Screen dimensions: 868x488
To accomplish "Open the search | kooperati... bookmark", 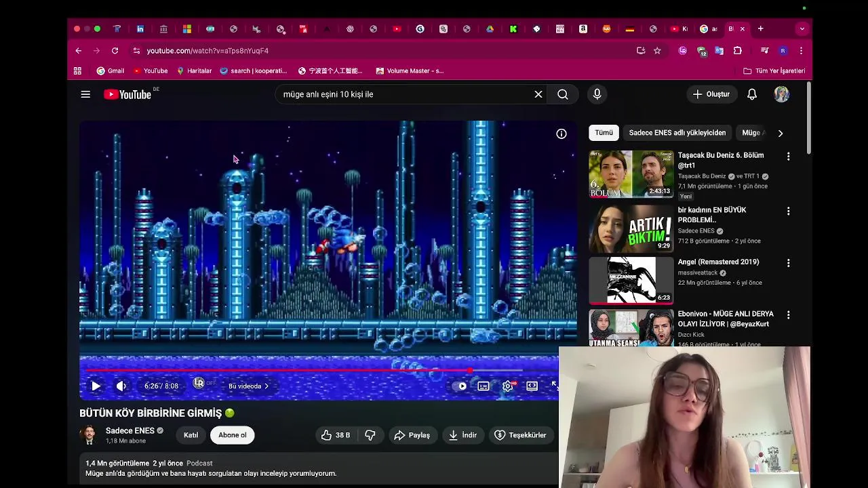I will pyautogui.click(x=253, y=70).
